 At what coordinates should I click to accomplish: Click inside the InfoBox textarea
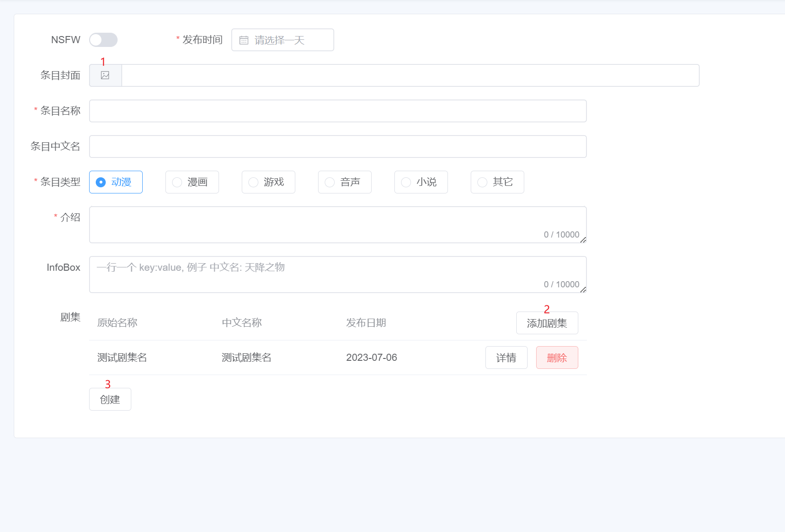[338, 275]
